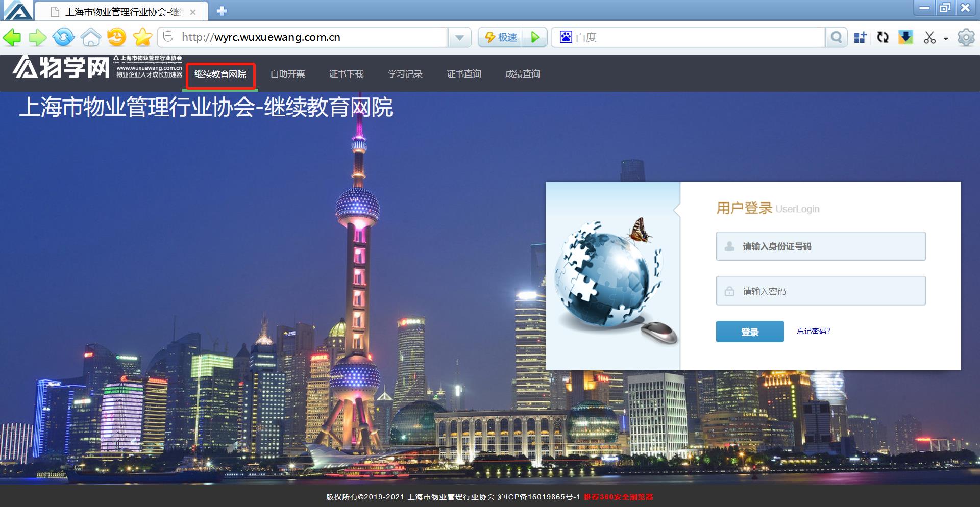Click the magnifier search icon beside Baidu box
980x507 pixels.
[836, 37]
